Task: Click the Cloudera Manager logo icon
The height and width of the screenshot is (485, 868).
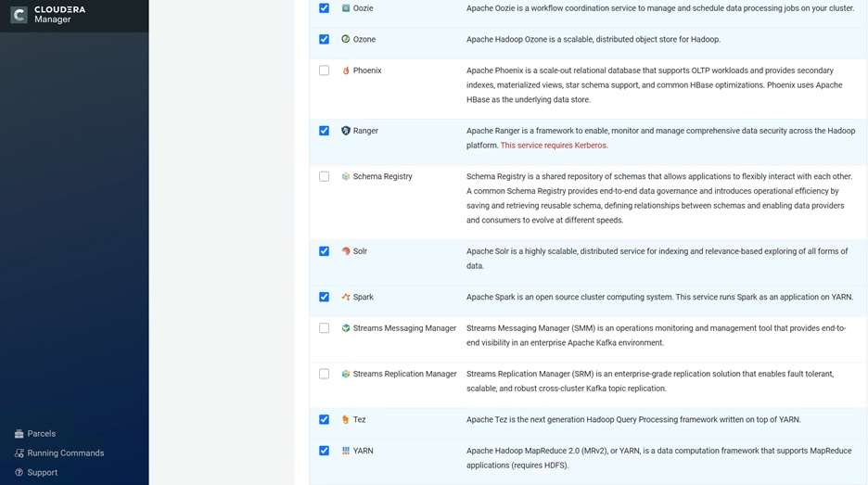Action: click(19, 15)
